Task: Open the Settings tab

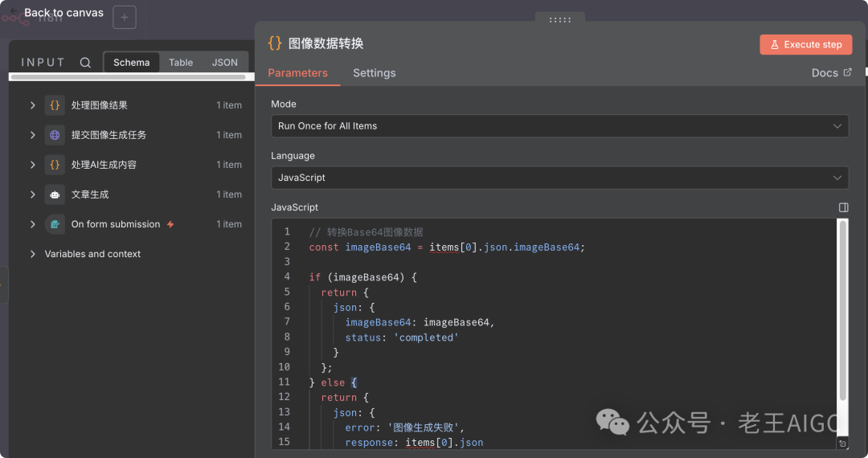Action: pos(375,73)
